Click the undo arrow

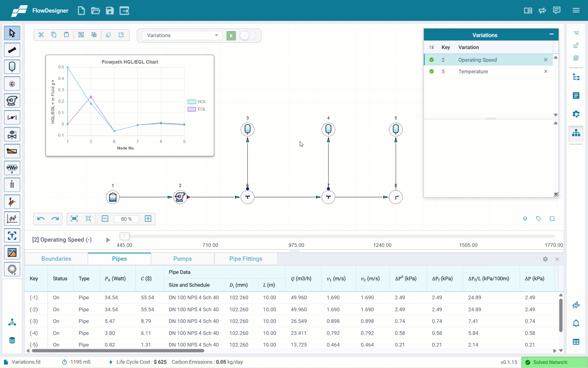point(41,219)
